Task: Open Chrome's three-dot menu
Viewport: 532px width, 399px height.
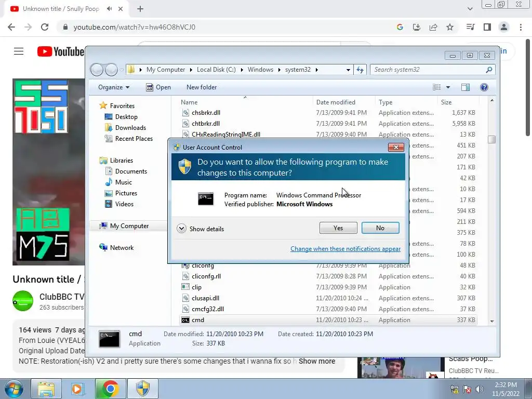Action: click(x=521, y=27)
